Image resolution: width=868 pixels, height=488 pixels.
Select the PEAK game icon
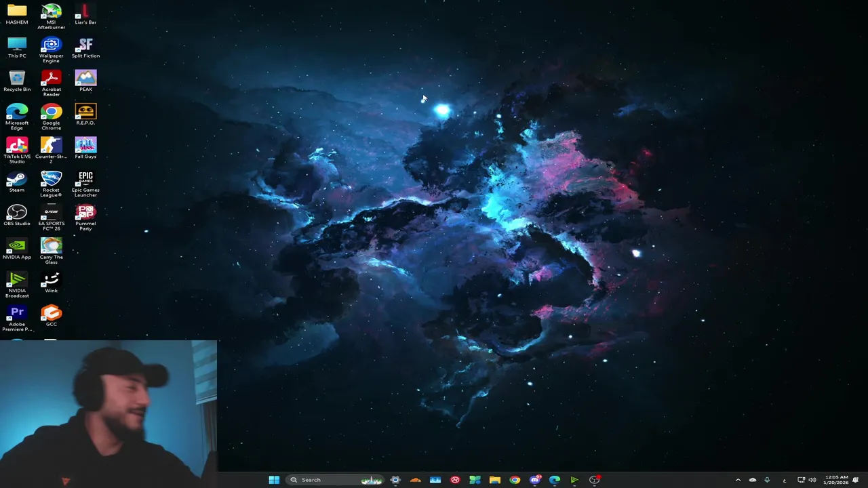[x=85, y=81]
